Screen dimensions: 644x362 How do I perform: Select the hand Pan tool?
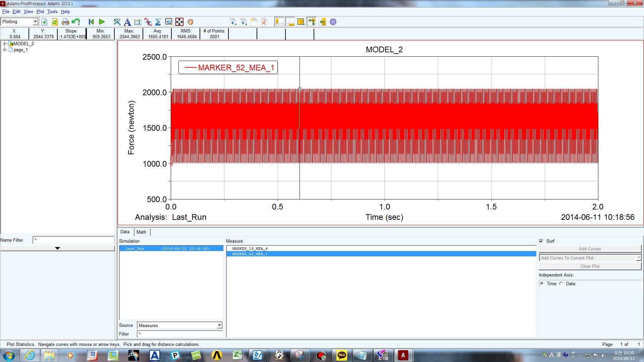coord(190,22)
